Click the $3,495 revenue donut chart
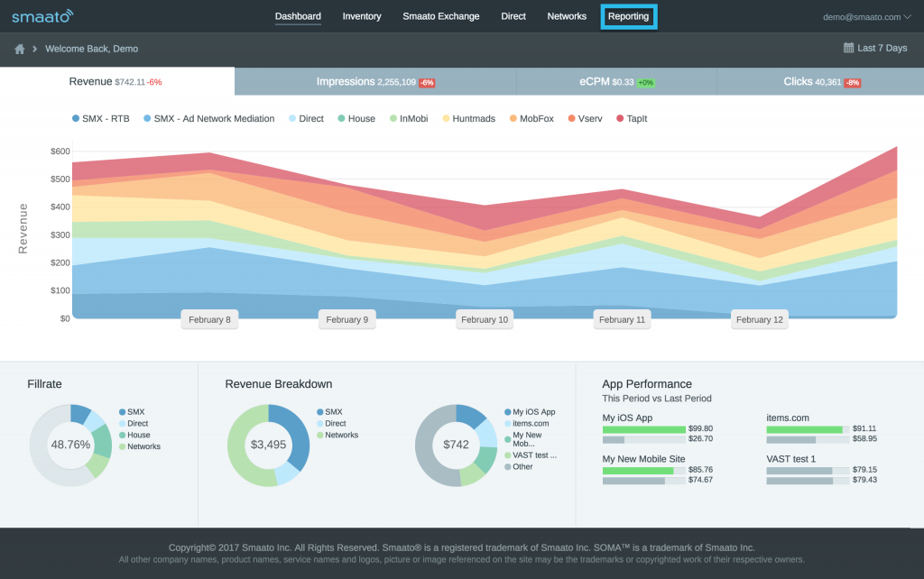924x579 pixels. pyautogui.click(x=269, y=445)
